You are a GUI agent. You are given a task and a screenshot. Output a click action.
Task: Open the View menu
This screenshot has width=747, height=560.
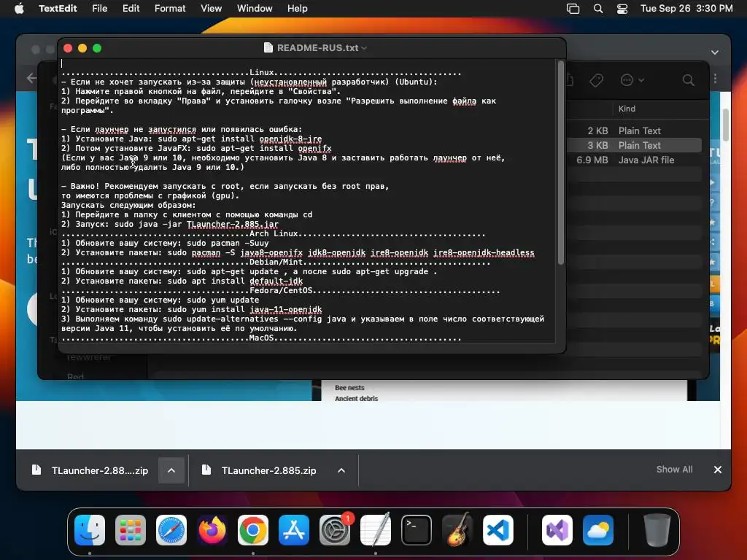pos(211,9)
